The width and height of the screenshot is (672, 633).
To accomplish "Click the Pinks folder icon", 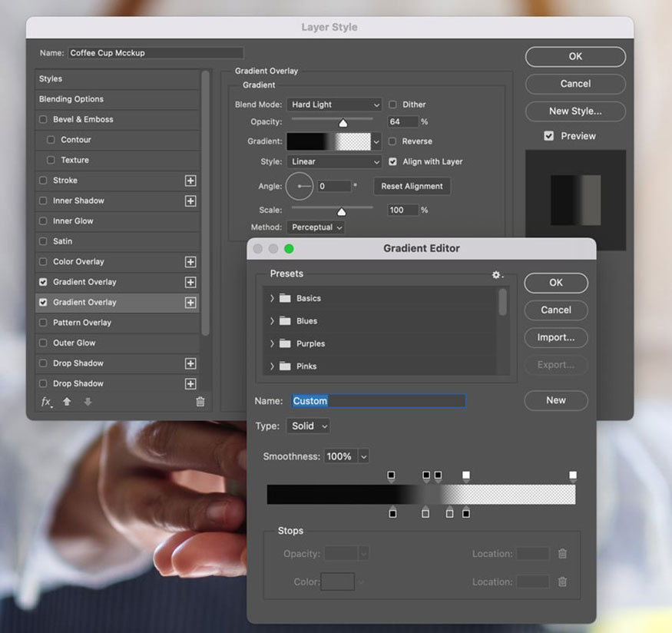I will pos(285,366).
